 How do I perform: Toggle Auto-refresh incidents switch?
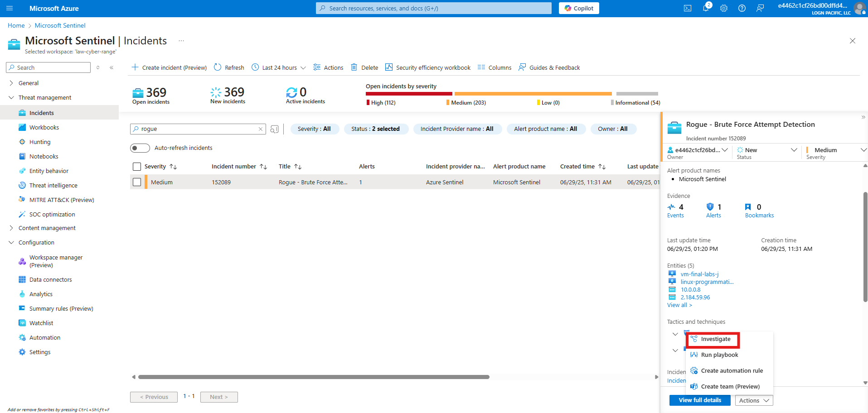pyautogui.click(x=140, y=148)
